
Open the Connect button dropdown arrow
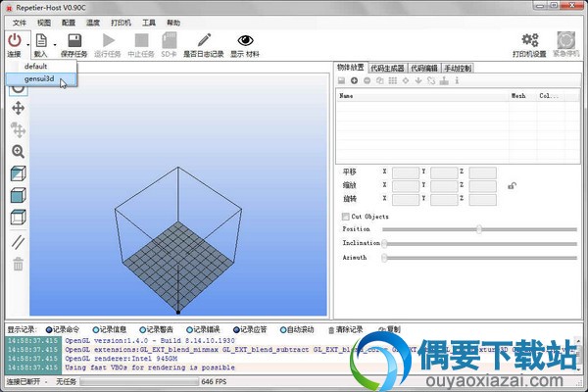pyautogui.click(x=27, y=45)
